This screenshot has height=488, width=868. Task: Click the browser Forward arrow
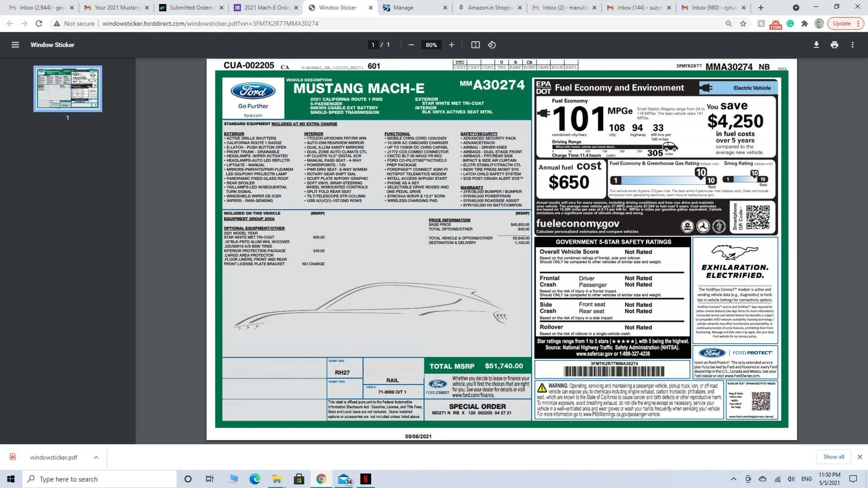(x=25, y=23)
